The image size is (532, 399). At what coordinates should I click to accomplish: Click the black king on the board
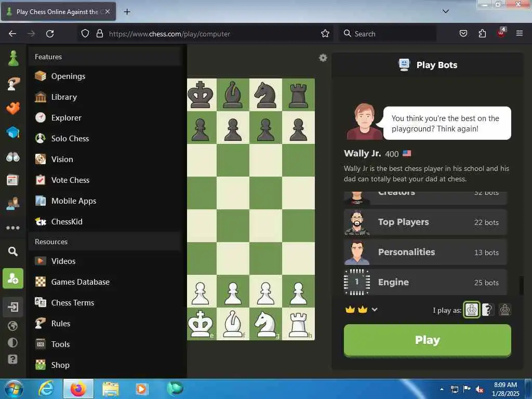(x=201, y=95)
